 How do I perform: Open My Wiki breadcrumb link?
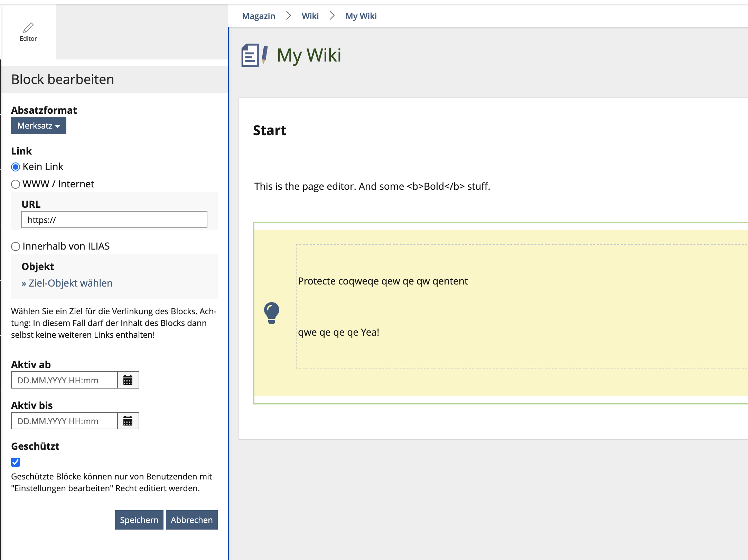point(361,16)
